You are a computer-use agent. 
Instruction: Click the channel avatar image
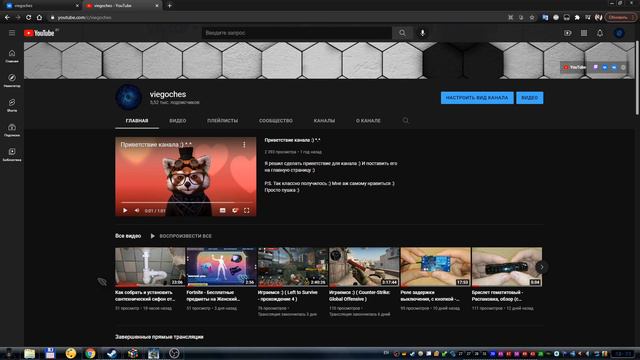(x=129, y=97)
